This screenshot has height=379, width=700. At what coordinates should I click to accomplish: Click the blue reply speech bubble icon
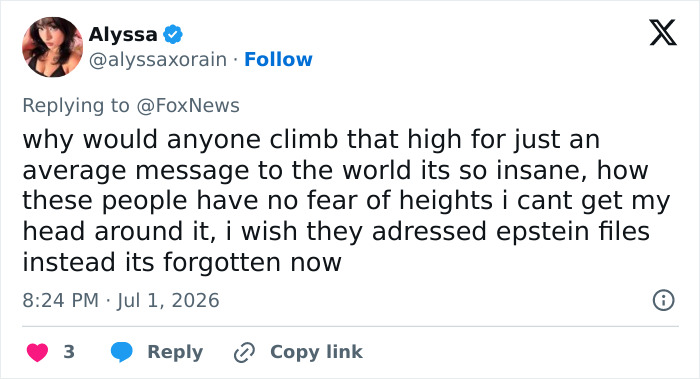click(121, 352)
